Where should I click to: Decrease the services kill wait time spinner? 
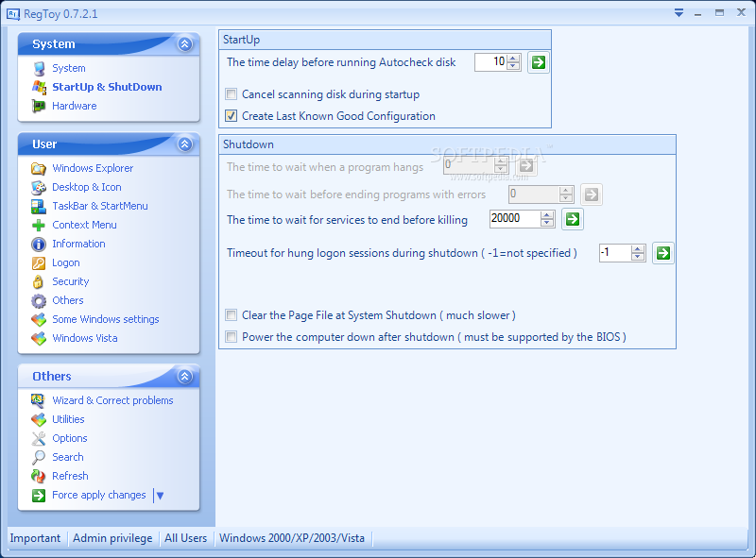[547, 223]
